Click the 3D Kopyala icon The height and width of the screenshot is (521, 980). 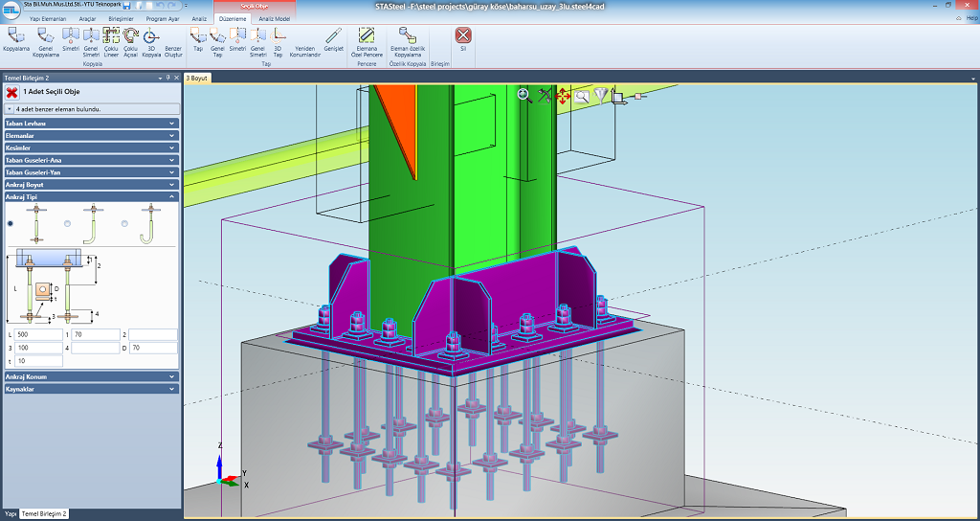[151, 36]
